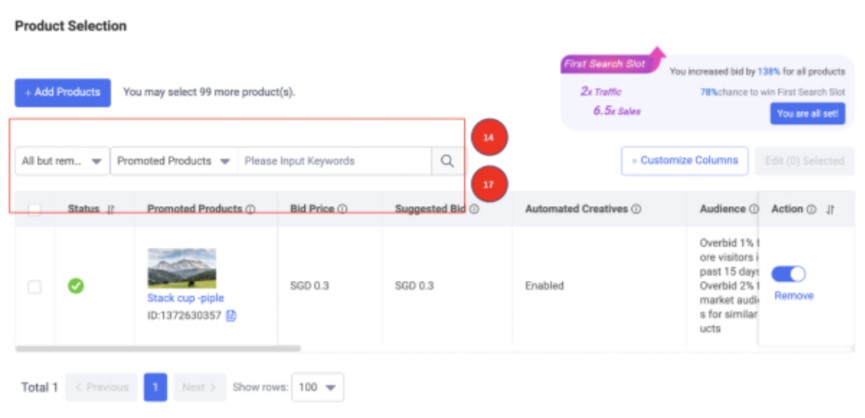Click the horizontal table scrollbar
This screenshot has width=865, height=418.
click(x=158, y=348)
